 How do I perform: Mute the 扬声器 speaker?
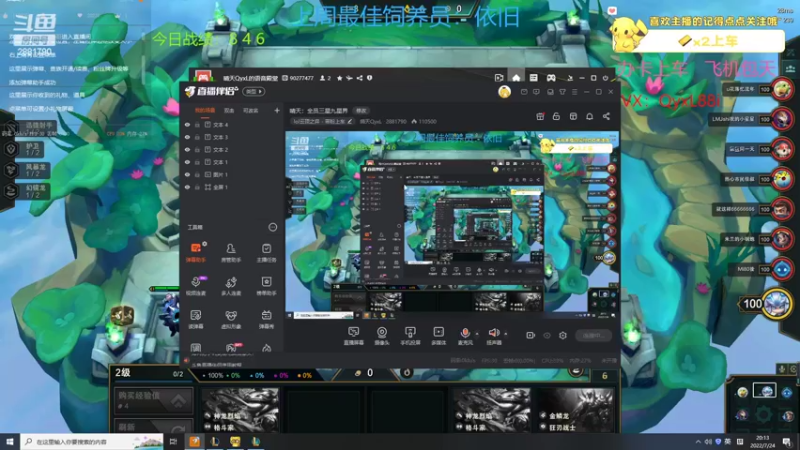[493, 336]
